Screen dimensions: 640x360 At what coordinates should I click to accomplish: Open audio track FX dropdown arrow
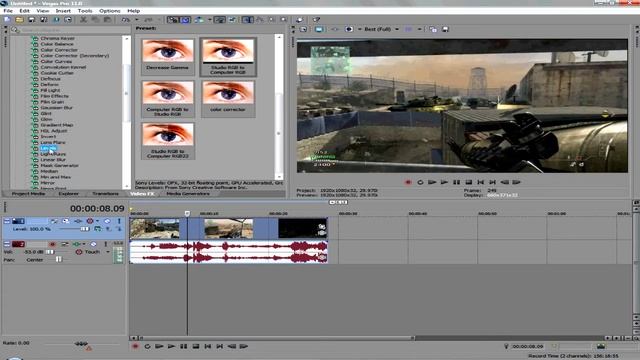tap(84, 244)
